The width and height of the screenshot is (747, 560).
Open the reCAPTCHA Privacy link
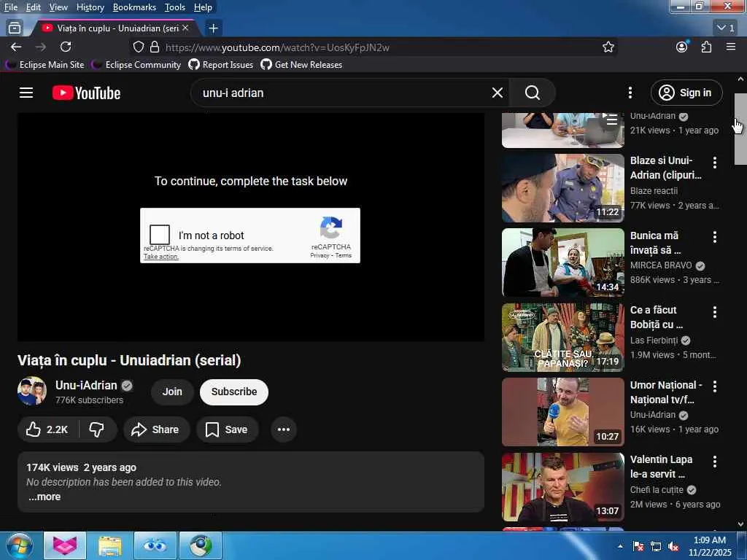coord(320,256)
